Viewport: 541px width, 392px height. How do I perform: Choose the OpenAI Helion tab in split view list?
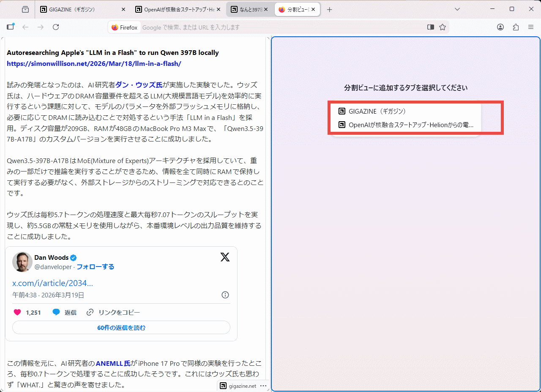[410, 125]
